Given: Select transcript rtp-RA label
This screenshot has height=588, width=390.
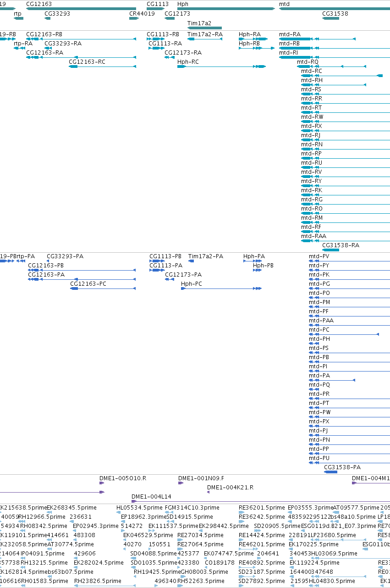Looking at the screenshot, I should click(23, 43).
